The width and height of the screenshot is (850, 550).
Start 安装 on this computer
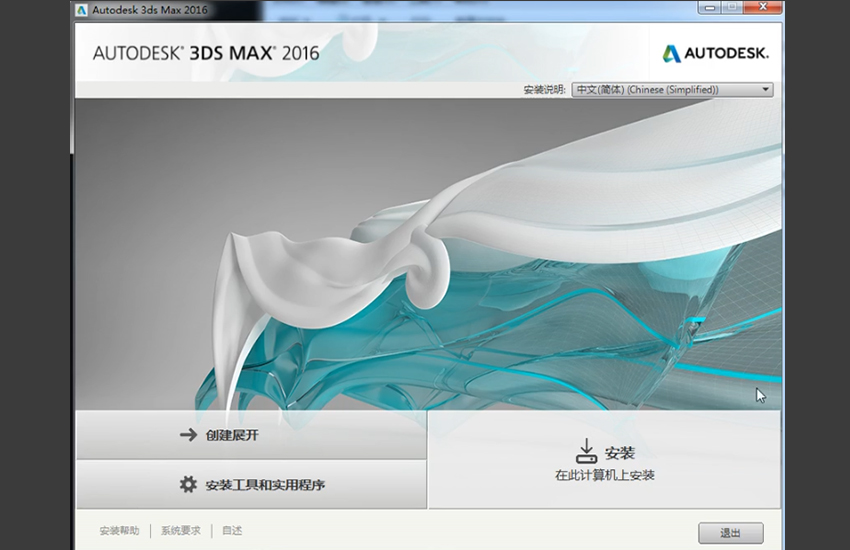click(604, 460)
